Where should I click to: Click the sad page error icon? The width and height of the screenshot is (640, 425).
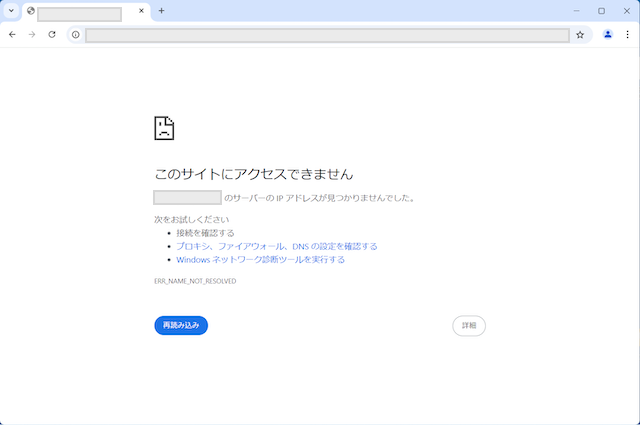pyautogui.click(x=164, y=128)
